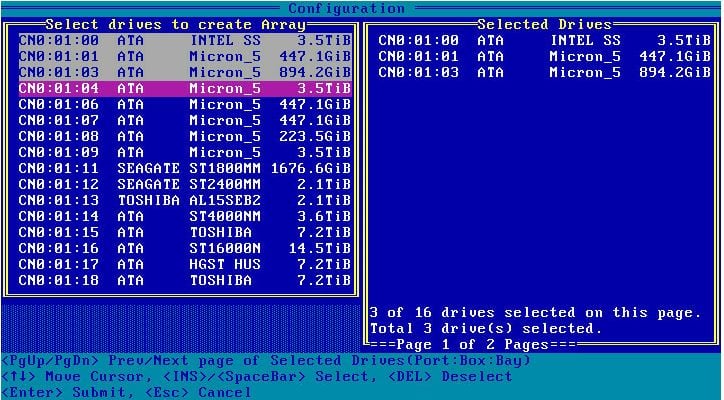Viewport: 724px width, 400px height.
Task: Pick drive row CN0:01:08 223.5GiB
Action: (x=185, y=136)
